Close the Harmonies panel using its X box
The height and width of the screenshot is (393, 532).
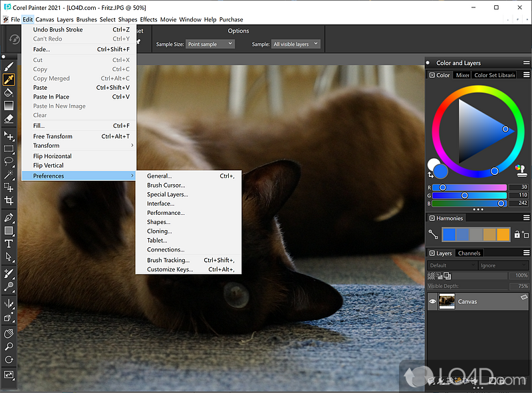pos(432,218)
